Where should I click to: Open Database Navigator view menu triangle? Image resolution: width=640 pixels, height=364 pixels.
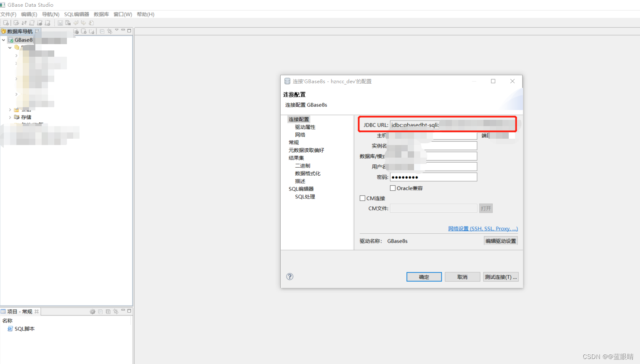(117, 30)
